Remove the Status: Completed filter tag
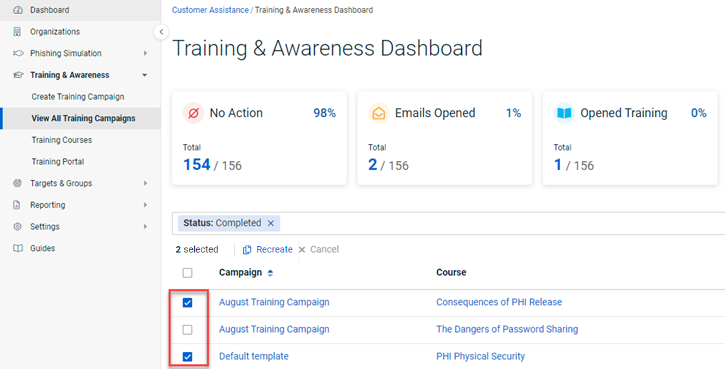Viewport: 725px width, 369px height. click(x=271, y=223)
